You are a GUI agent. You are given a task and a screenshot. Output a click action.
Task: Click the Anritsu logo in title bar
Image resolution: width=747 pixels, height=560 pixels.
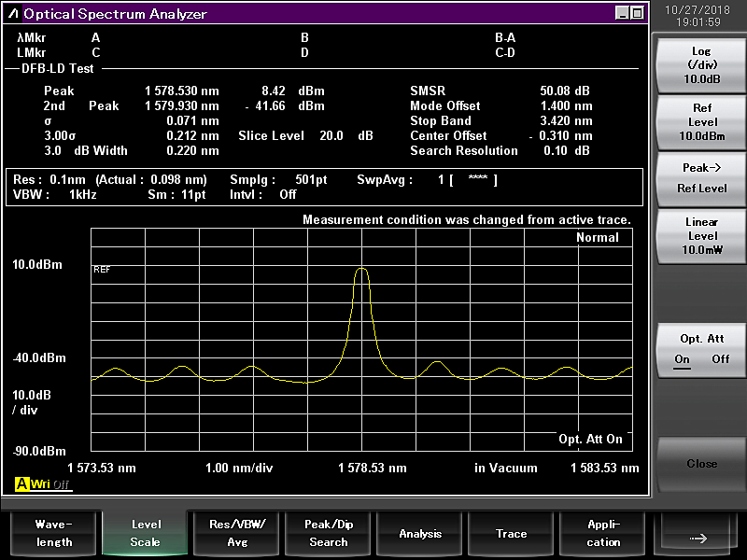13,14
